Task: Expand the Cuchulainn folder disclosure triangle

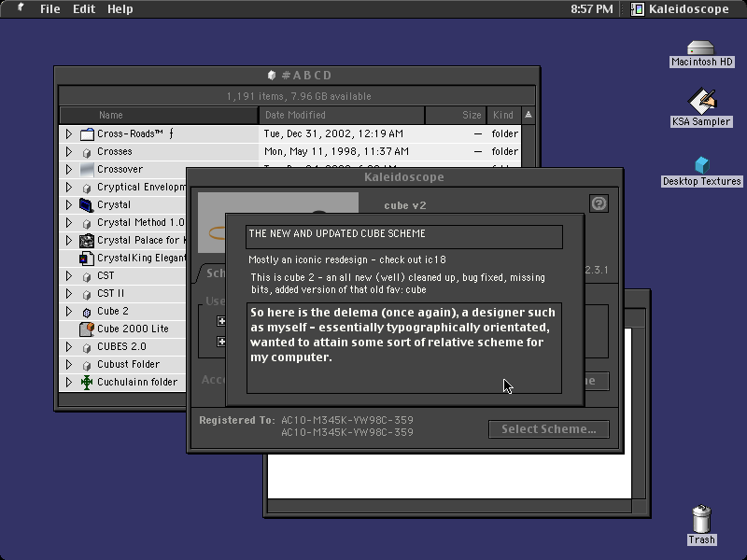Action: click(69, 383)
